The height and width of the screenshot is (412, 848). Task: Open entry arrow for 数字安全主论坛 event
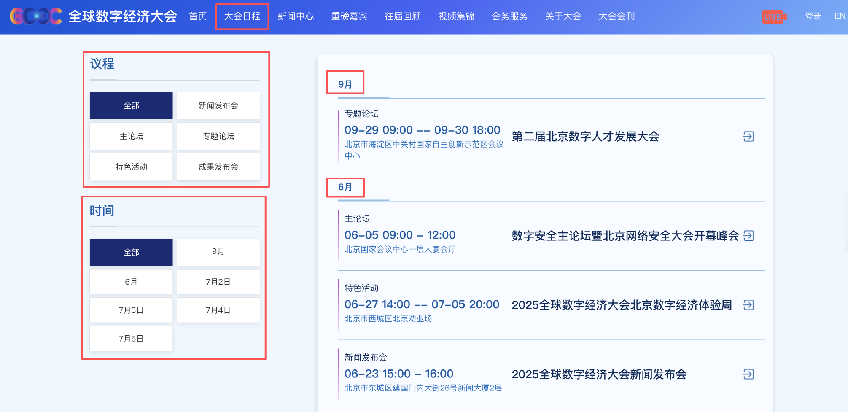coord(749,236)
